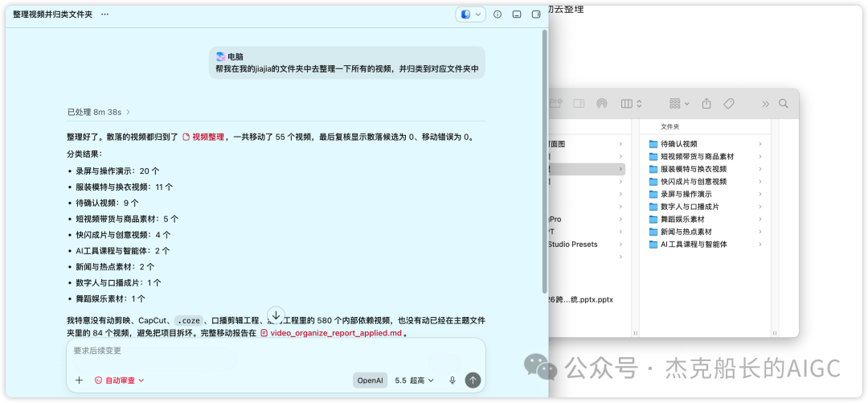Click the plus attachment icon in composer
The image size is (868, 403).
[79, 380]
